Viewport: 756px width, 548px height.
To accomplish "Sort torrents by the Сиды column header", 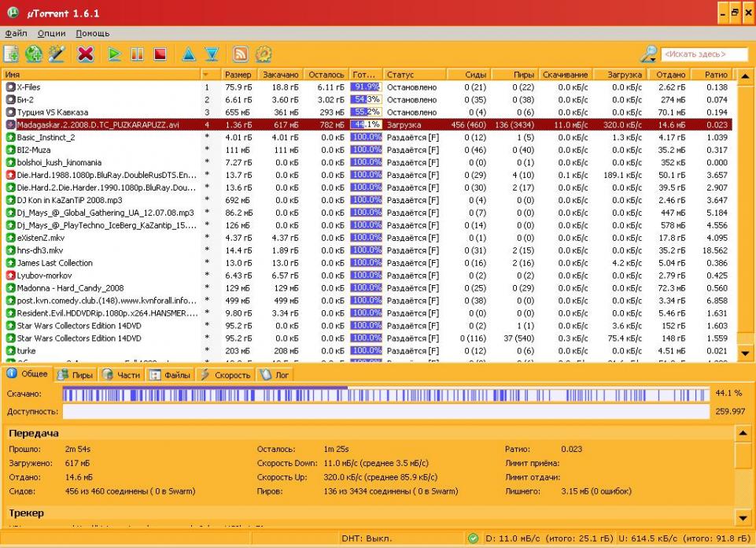I will pos(469,75).
